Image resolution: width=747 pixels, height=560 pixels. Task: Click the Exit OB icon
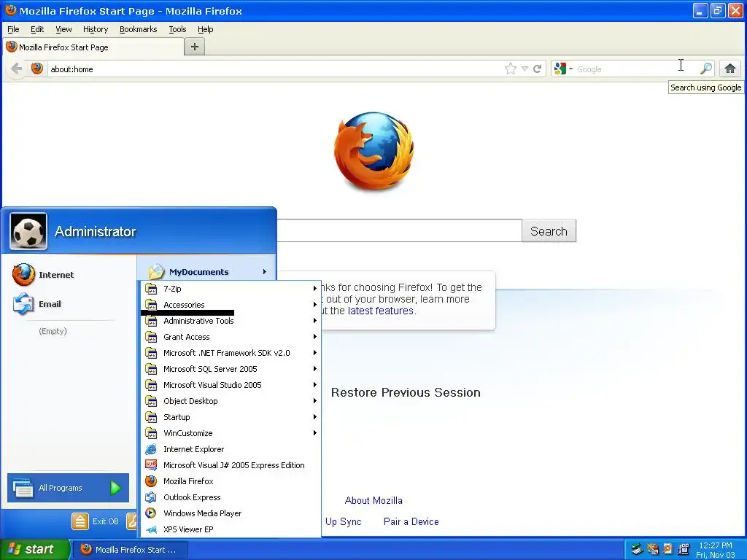pyautogui.click(x=80, y=521)
